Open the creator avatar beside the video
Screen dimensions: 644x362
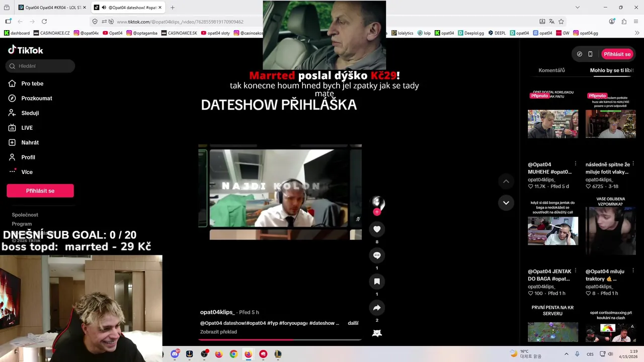click(377, 203)
